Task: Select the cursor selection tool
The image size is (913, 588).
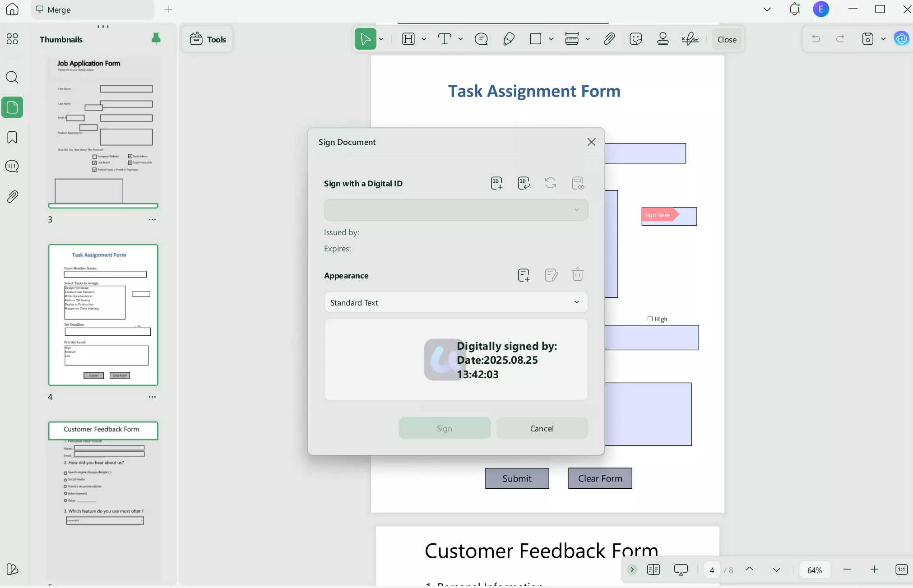Action: pos(365,39)
